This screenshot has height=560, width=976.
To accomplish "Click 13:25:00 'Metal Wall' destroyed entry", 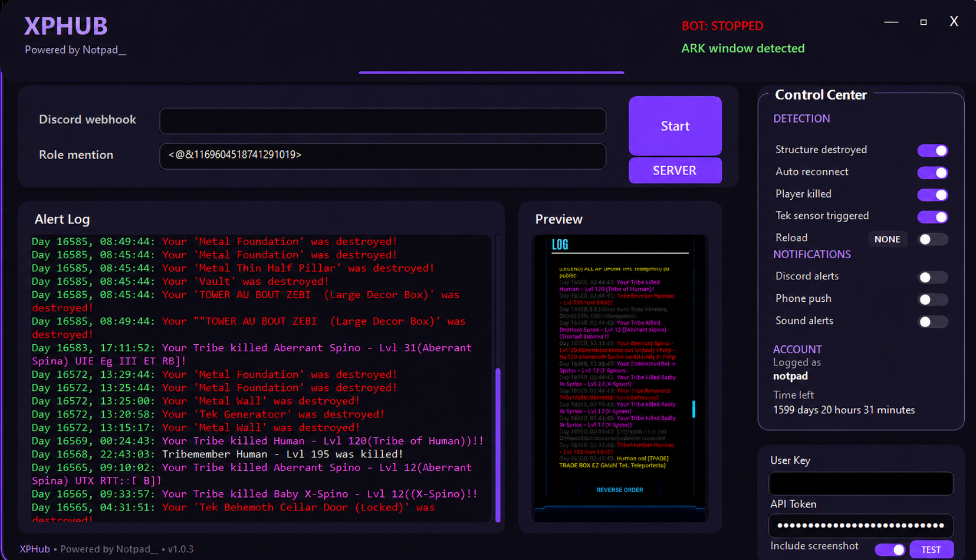I will (x=196, y=401).
